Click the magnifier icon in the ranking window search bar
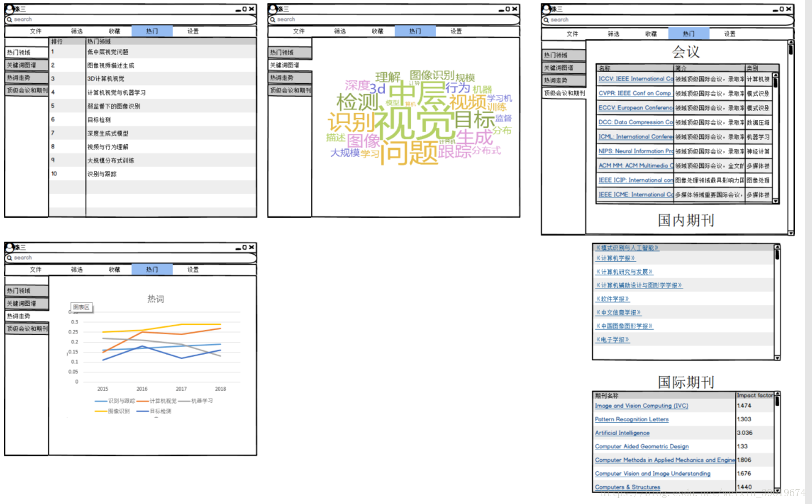This screenshot has width=812, height=504. [9, 19]
